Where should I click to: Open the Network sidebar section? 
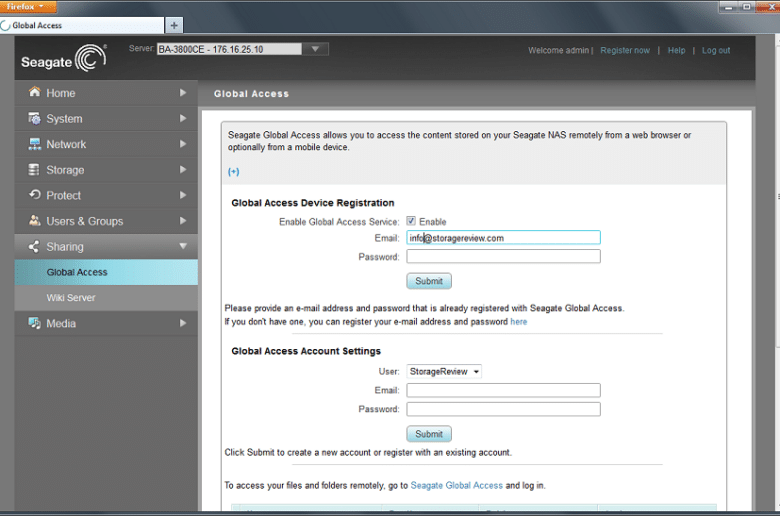pyautogui.click(x=106, y=144)
